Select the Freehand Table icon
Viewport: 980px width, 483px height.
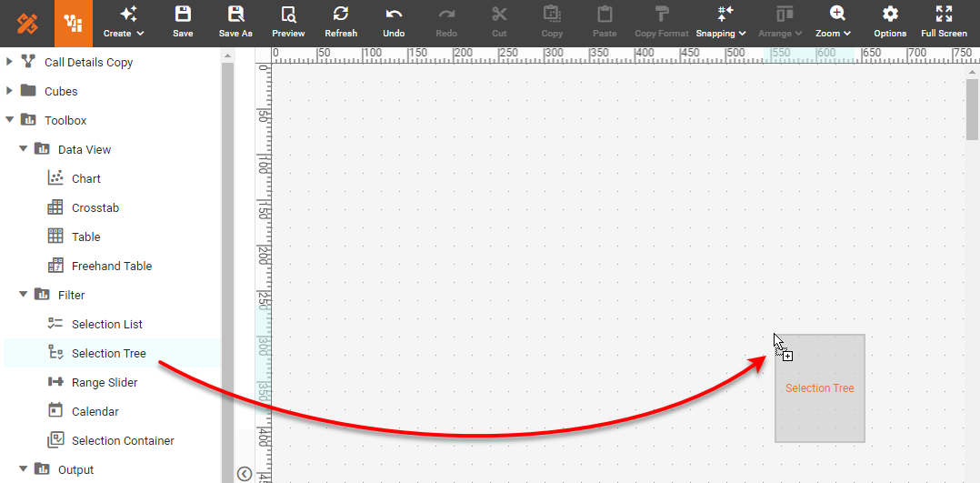(x=55, y=265)
